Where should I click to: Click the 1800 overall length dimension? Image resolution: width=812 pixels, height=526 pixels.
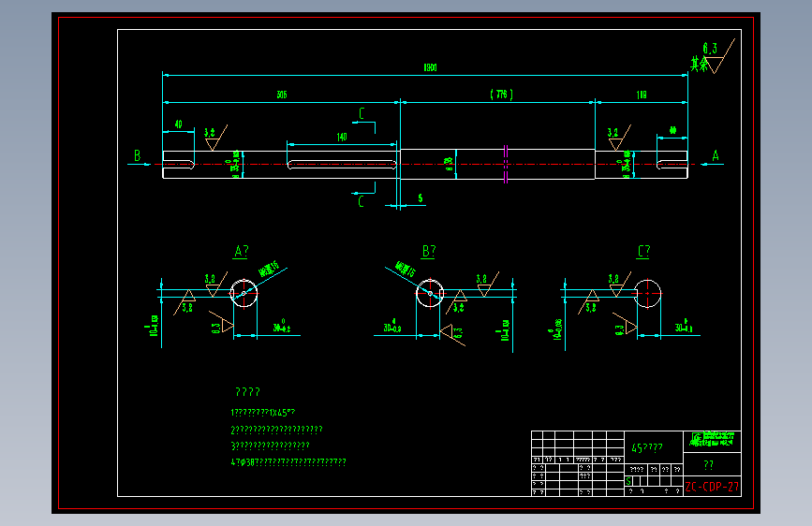pyautogui.click(x=430, y=67)
